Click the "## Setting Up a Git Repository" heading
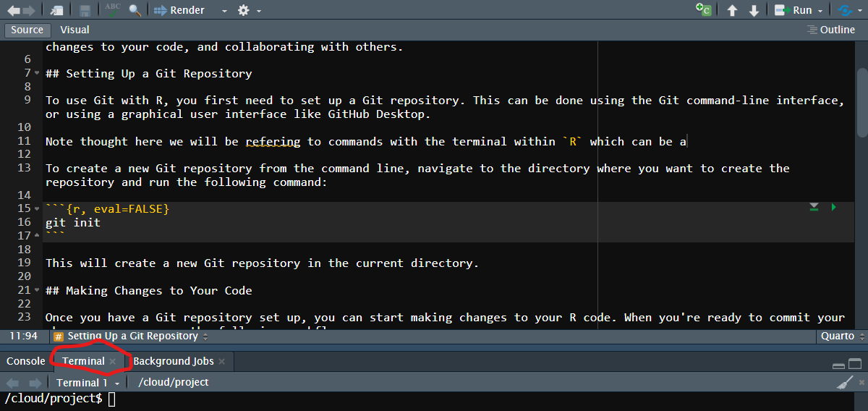Viewport: 868px width, 411px height. coord(149,74)
